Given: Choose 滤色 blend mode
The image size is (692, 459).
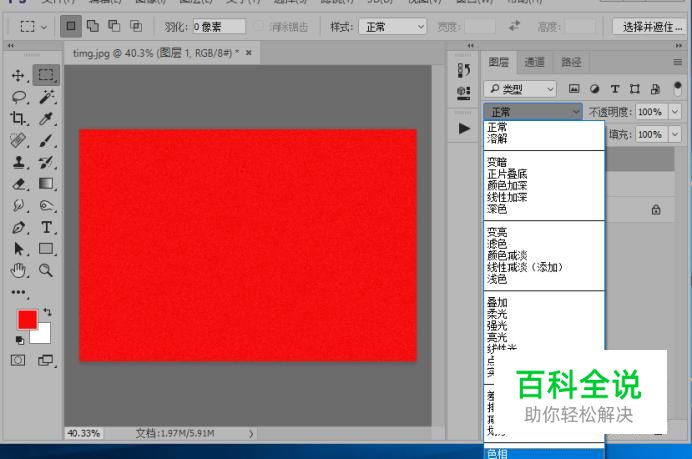Looking at the screenshot, I should click(497, 244).
